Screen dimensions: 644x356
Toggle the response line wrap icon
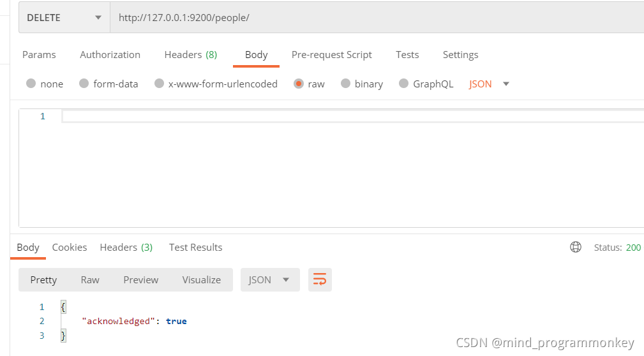320,279
